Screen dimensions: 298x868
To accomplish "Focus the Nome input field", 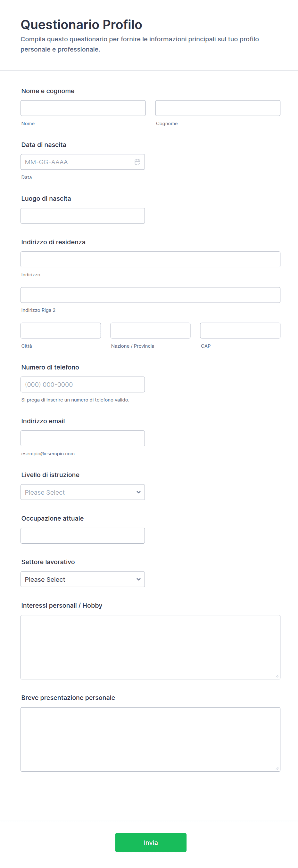I will point(83,108).
